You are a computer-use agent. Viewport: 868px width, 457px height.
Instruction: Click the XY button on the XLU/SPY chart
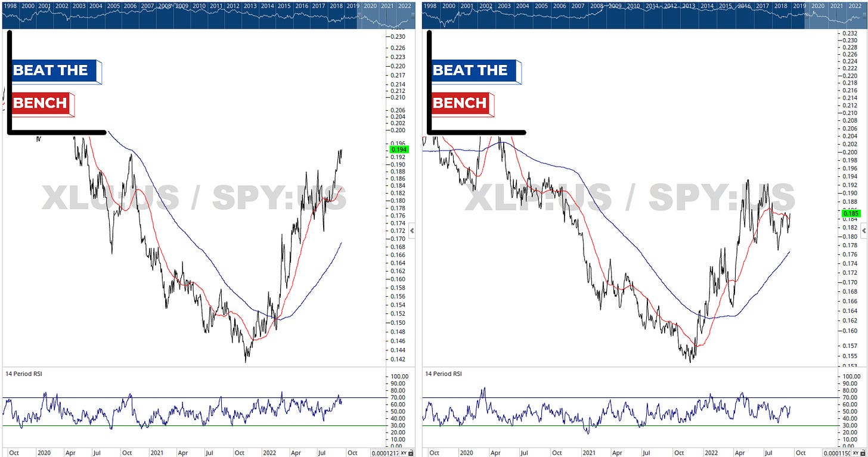404,453
